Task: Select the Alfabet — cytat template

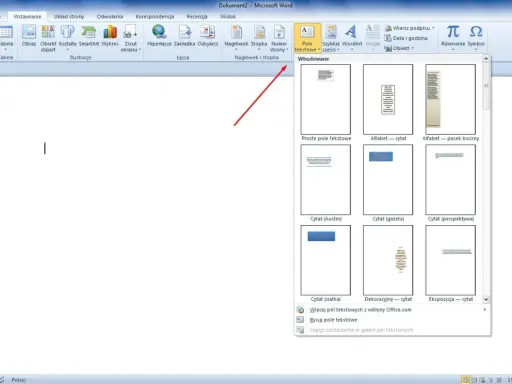Action: tap(388, 99)
